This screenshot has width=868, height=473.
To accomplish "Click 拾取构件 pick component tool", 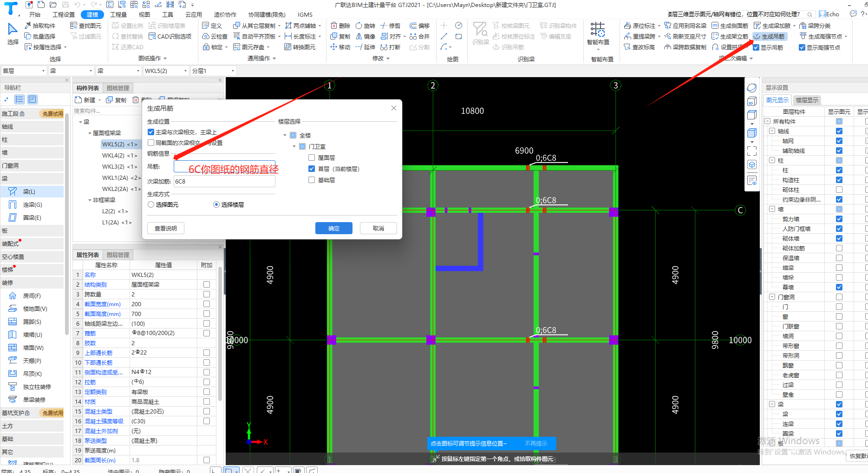I will coord(40,26).
